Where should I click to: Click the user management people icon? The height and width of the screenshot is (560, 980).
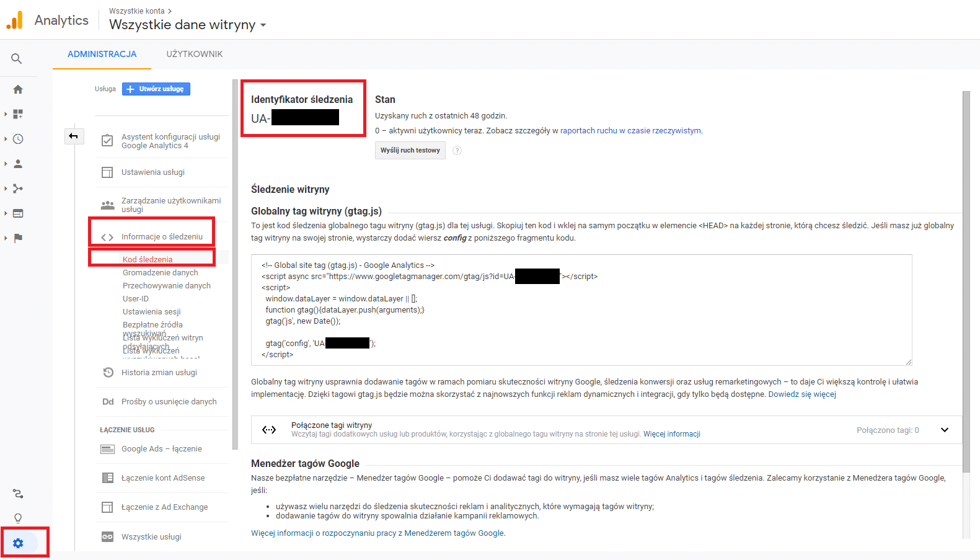click(107, 205)
